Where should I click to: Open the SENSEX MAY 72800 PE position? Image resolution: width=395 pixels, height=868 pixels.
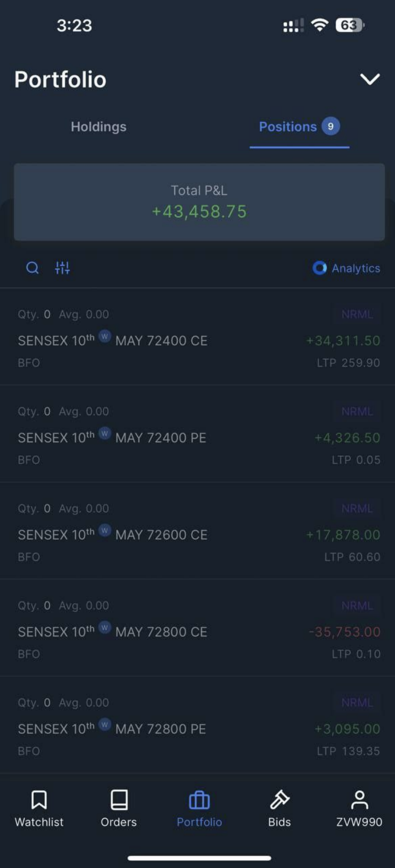pyautogui.click(x=197, y=725)
